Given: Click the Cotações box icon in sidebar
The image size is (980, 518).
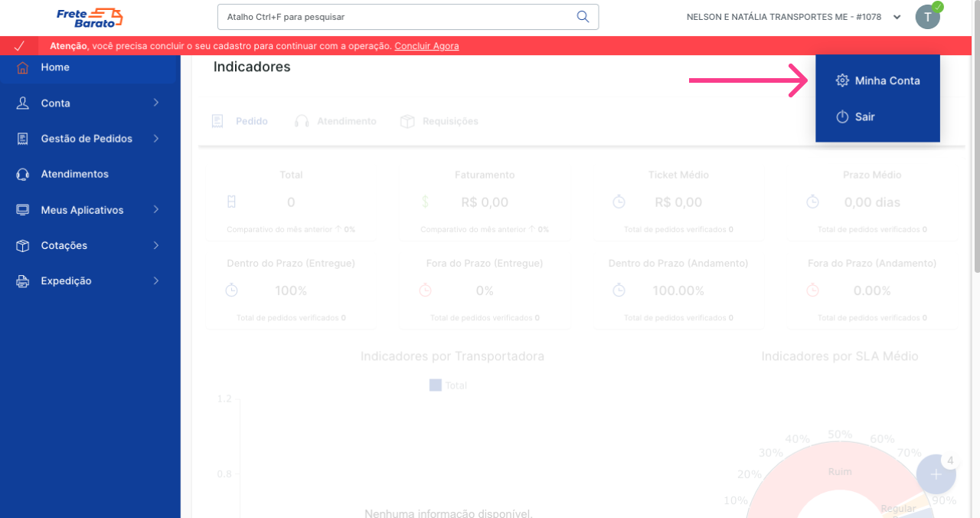Looking at the screenshot, I should [23, 246].
